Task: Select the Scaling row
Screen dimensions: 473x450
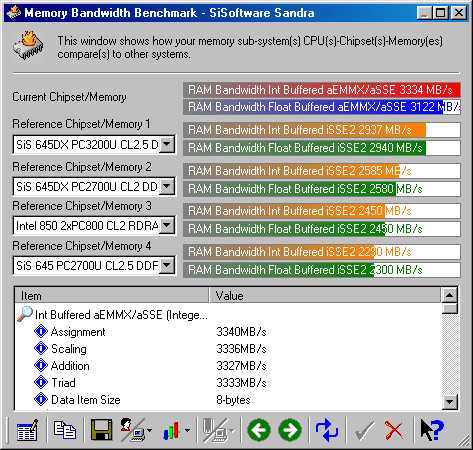Action: point(228,349)
